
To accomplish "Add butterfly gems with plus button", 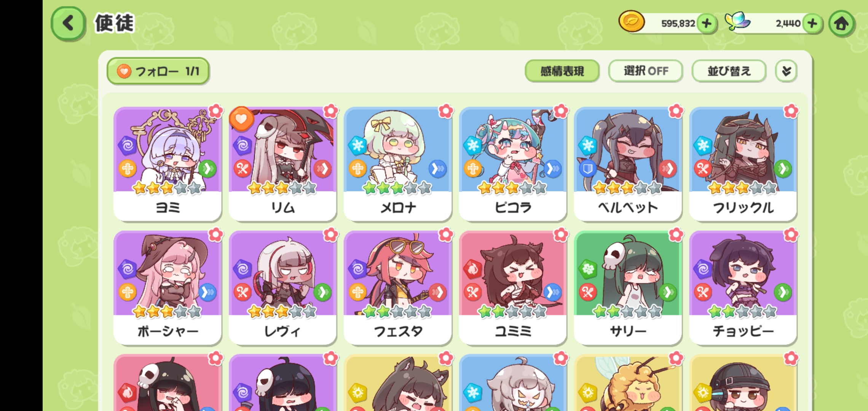I will pos(812,24).
